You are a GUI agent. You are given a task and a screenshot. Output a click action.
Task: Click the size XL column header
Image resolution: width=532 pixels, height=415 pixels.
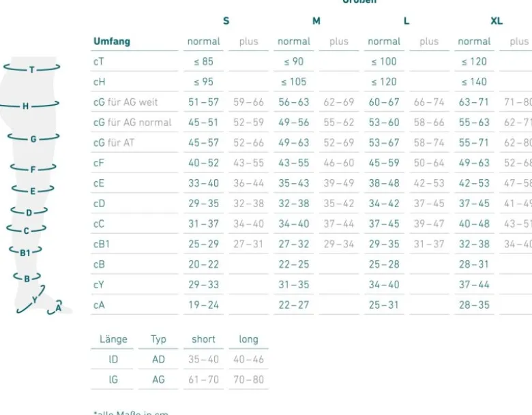point(497,21)
